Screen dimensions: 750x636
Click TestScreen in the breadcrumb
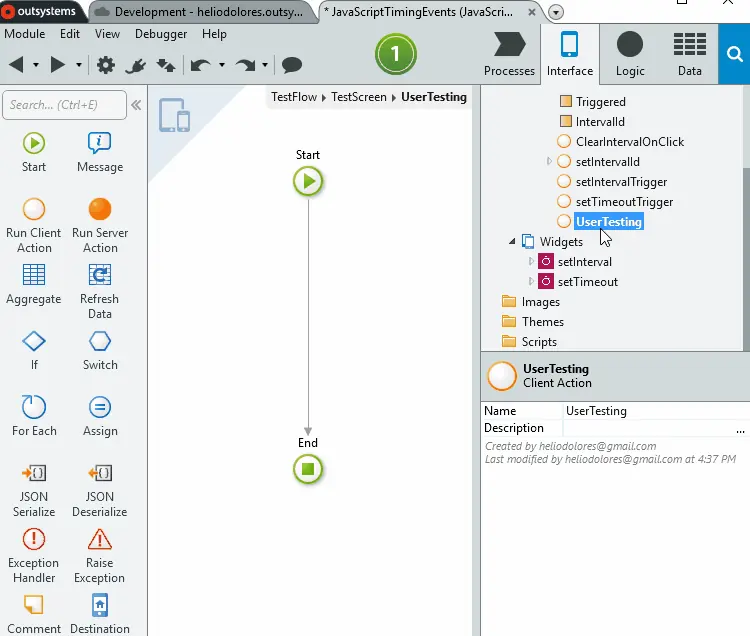tap(359, 97)
